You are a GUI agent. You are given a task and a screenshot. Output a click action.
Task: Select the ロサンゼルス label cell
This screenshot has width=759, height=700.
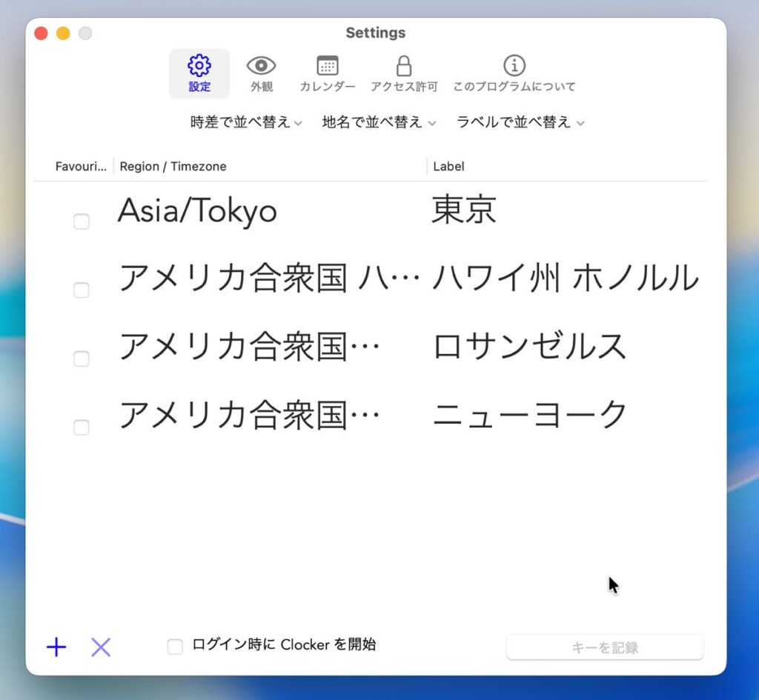[529, 347]
